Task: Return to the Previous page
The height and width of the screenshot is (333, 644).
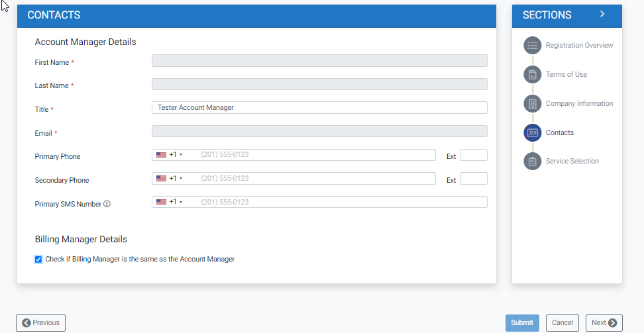Action: click(40, 323)
